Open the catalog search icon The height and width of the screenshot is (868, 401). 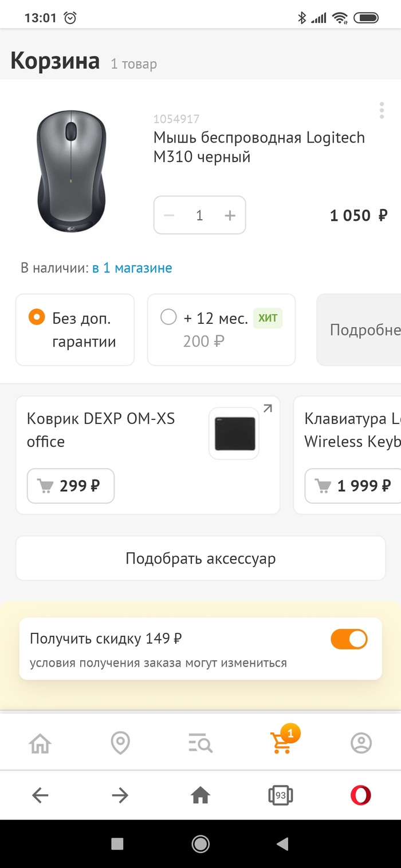click(200, 744)
